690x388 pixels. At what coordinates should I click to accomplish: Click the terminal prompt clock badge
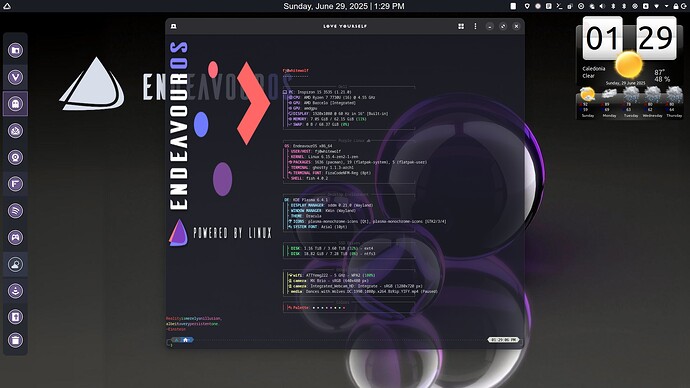point(504,340)
